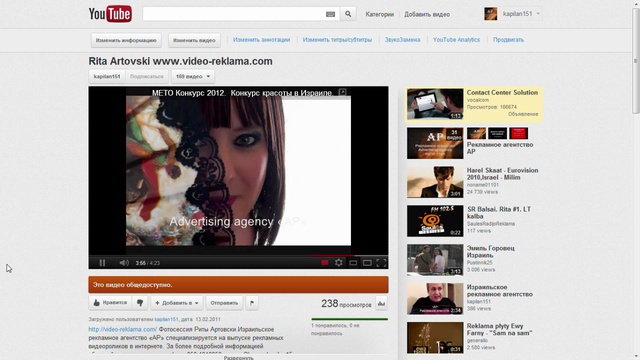Open Израильское рекламное агентство video thumbnail

tap(435, 299)
